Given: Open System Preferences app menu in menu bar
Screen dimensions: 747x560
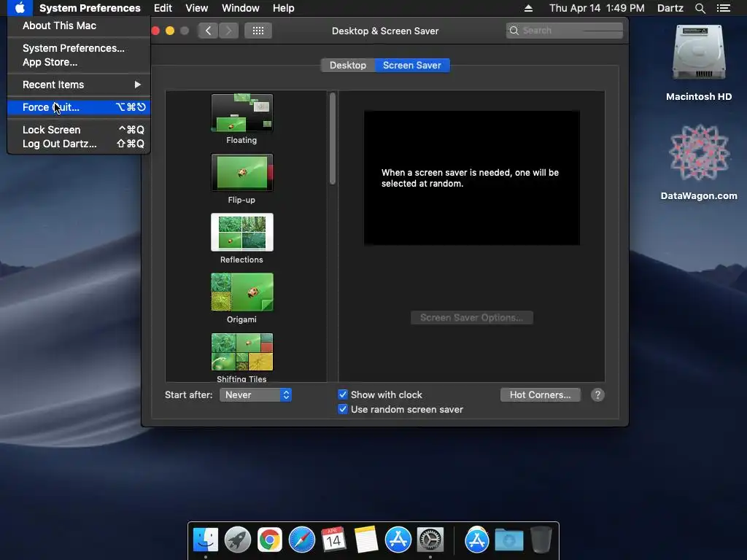Looking at the screenshot, I should click(90, 8).
